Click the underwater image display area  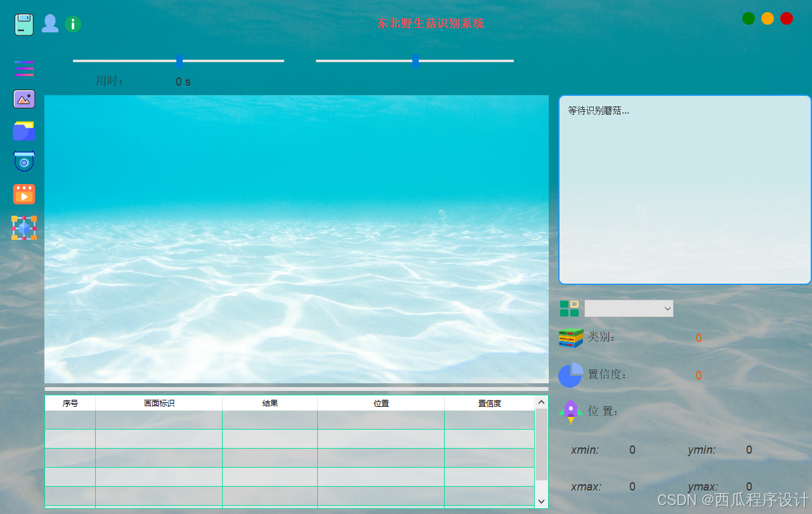click(x=296, y=239)
